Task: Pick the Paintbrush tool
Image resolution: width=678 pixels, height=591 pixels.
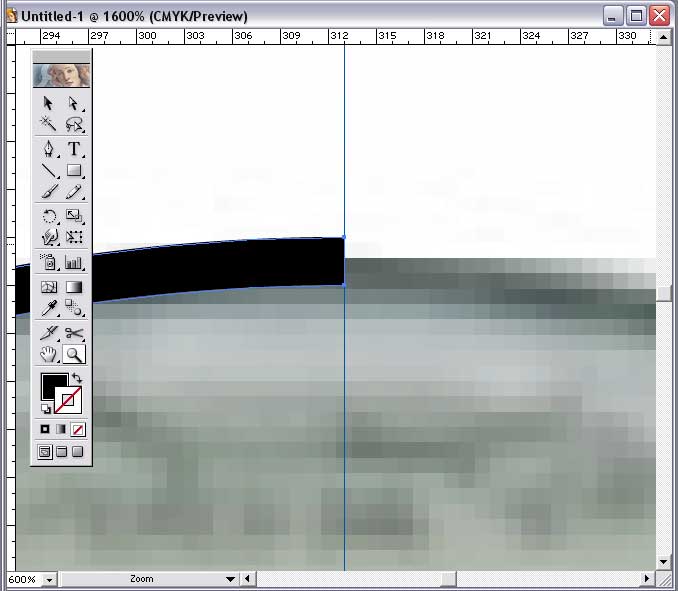Action: (48, 192)
